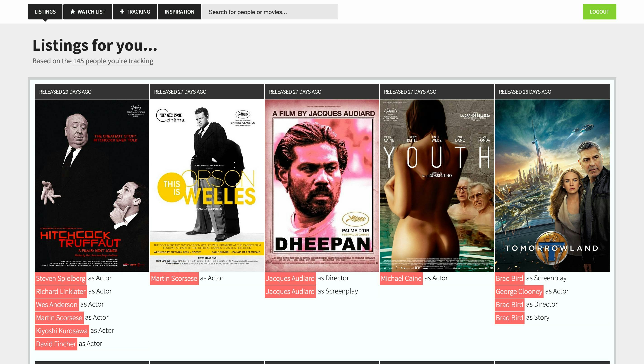Open Michael Caine's person page
Screen dimensions: 644x364
click(401, 278)
